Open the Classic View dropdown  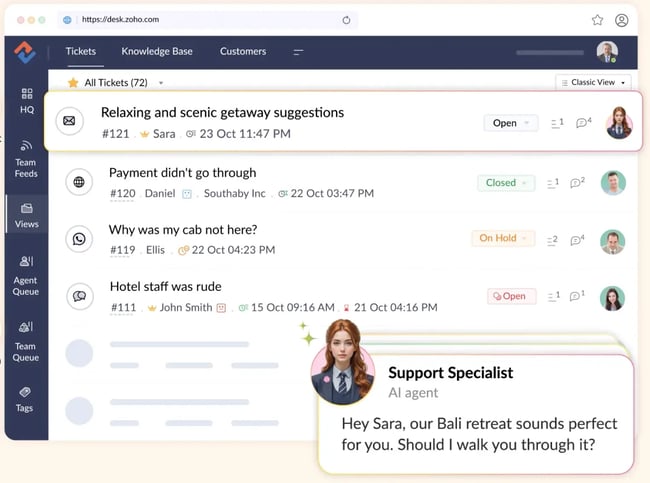(x=593, y=83)
